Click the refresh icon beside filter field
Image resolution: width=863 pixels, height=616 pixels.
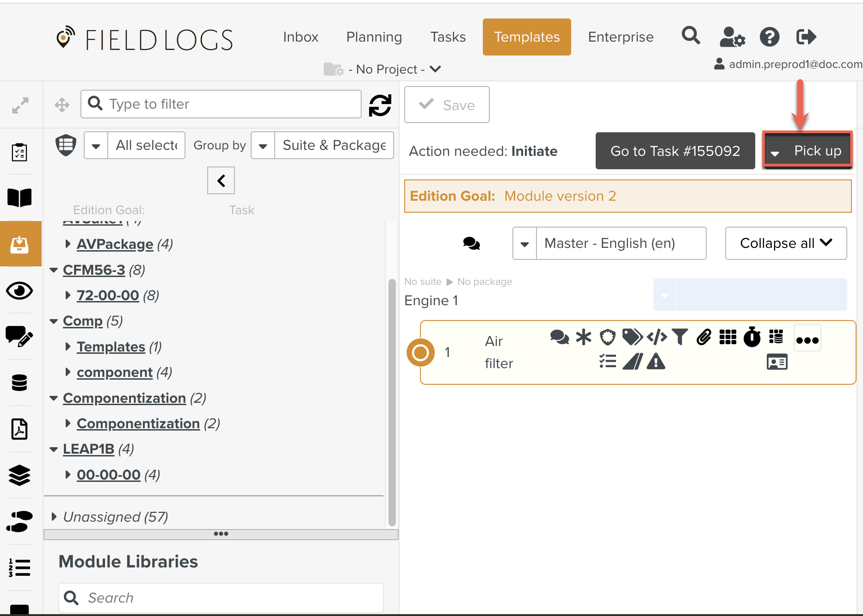pos(380,105)
